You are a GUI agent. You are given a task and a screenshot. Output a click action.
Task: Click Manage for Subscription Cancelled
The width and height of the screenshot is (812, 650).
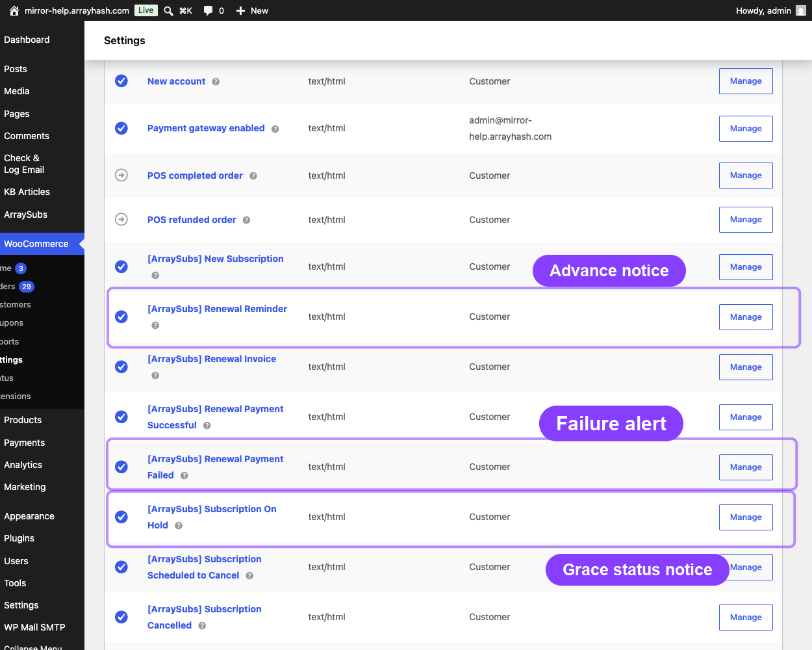(746, 617)
